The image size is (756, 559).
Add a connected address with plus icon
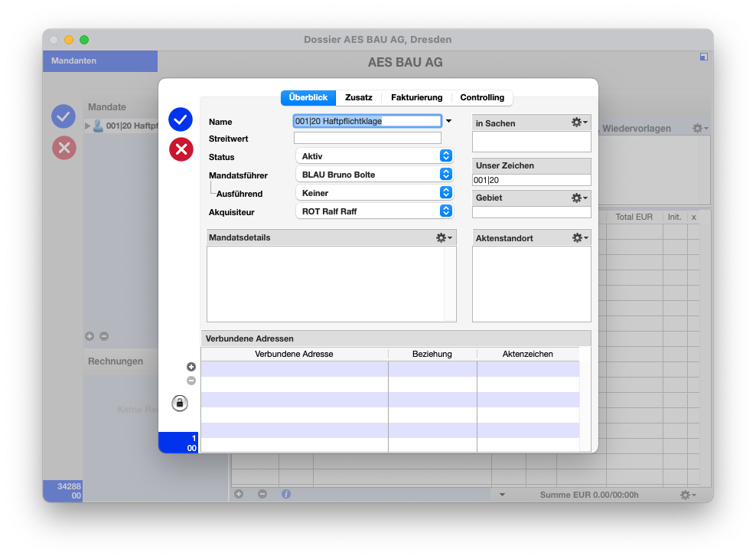coord(191,368)
